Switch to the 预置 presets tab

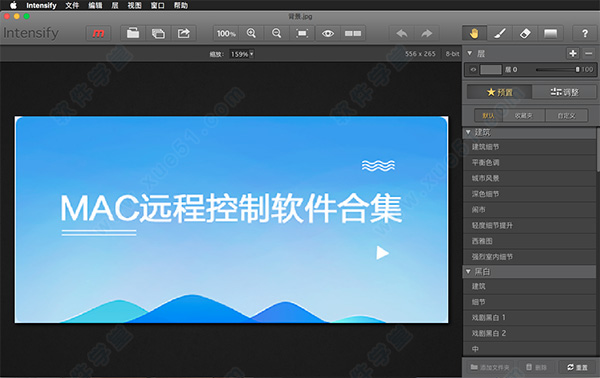pyautogui.click(x=499, y=92)
